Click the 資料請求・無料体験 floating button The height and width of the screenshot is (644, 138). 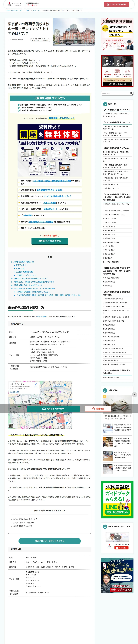click(53, 409)
